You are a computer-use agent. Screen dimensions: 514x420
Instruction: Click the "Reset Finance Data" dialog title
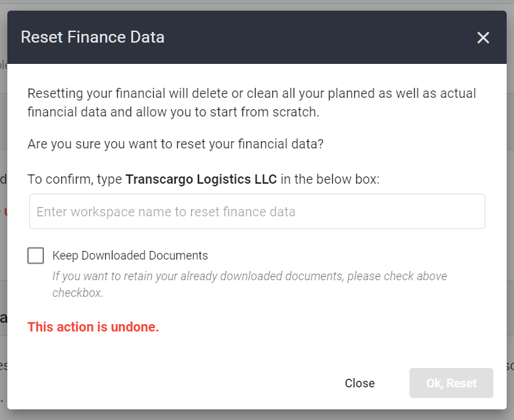coord(93,37)
